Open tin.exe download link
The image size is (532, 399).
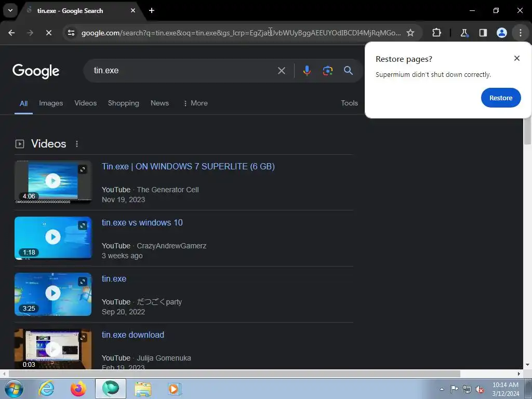tap(133, 335)
